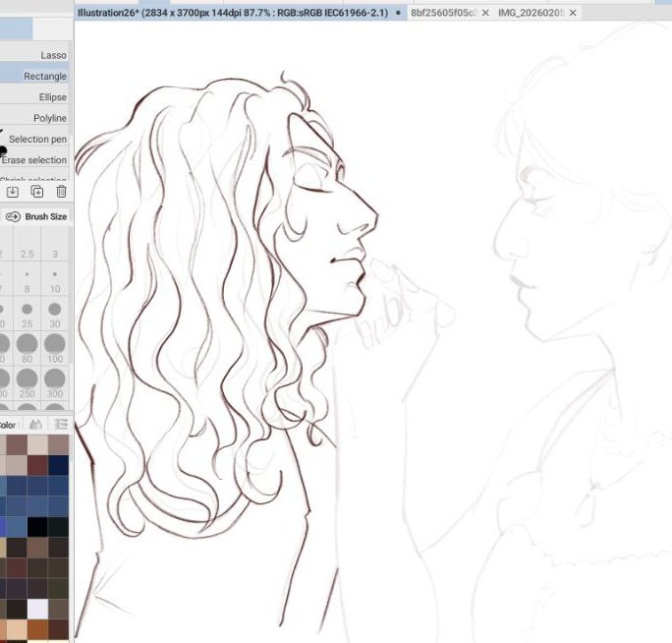The width and height of the screenshot is (672, 643).
Task: Click the delete sub tool trash icon
Action: pos(61,192)
